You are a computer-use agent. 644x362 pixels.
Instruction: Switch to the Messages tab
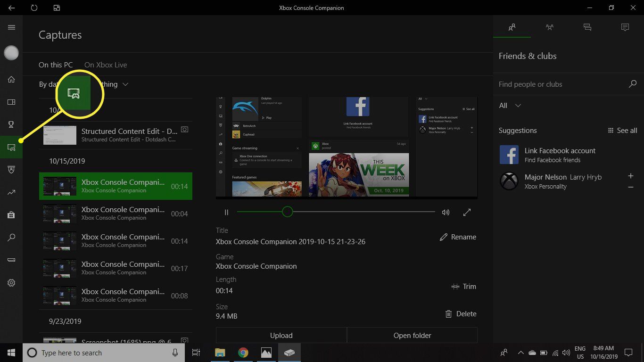point(587,27)
